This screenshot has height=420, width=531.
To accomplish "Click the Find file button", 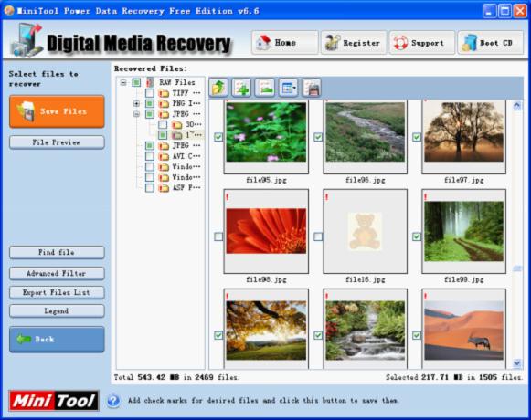I will 57,253.
